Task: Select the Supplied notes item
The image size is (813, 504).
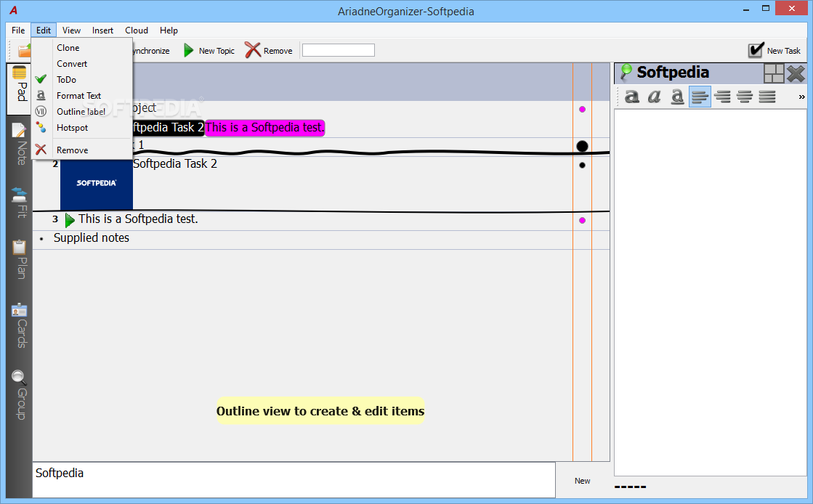Action: [x=92, y=238]
